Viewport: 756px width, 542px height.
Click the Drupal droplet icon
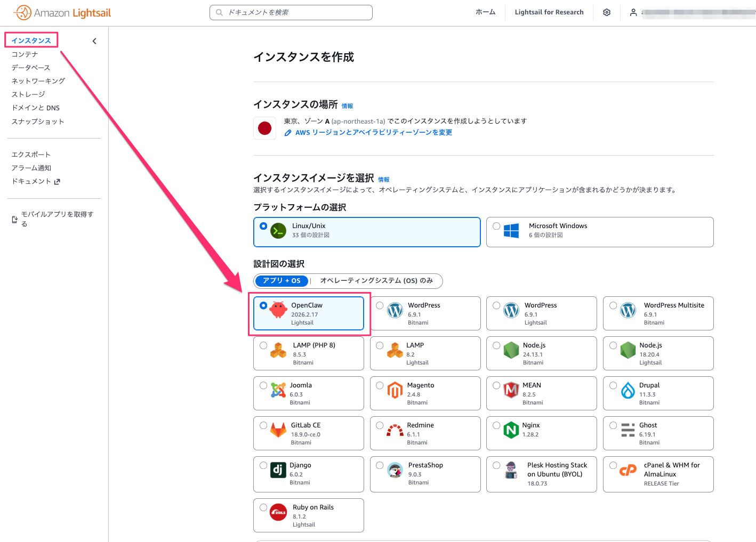click(x=628, y=391)
